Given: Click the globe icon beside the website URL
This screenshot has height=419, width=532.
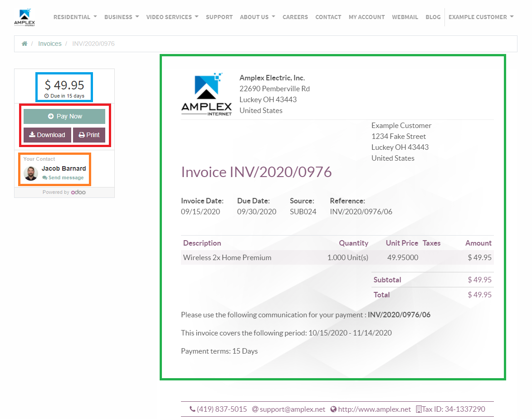Looking at the screenshot, I should click(333, 409).
